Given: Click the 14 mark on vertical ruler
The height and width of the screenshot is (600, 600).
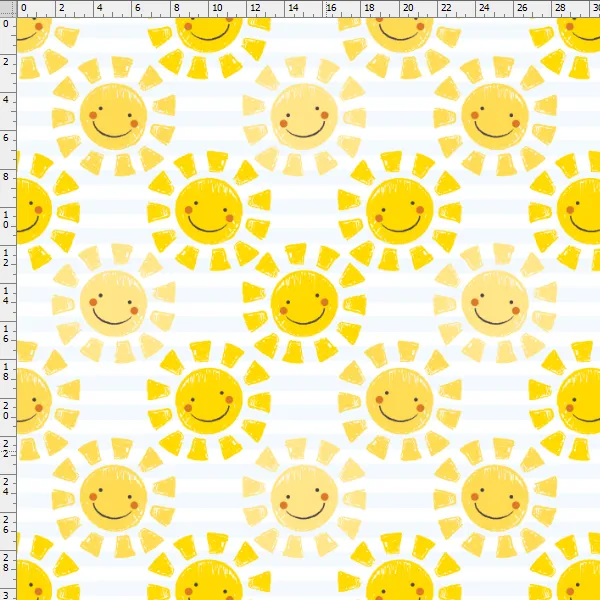Looking at the screenshot, I should pos(6,296).
